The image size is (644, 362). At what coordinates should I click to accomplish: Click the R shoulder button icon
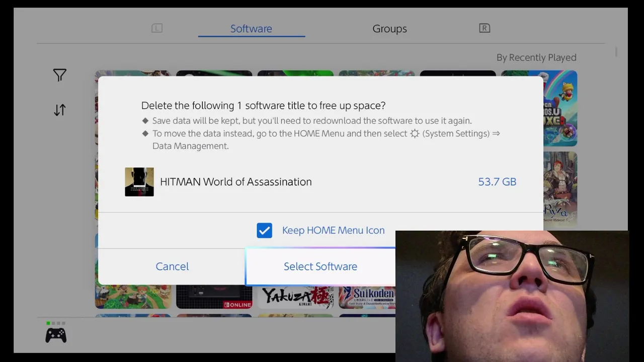pyautogui.click(x=485, y=28)
